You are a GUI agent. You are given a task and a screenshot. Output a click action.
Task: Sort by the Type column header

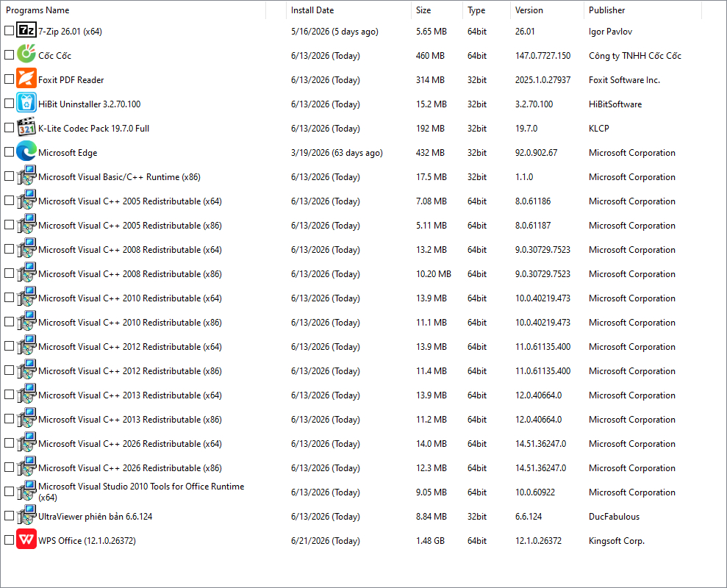pos(487,10)
